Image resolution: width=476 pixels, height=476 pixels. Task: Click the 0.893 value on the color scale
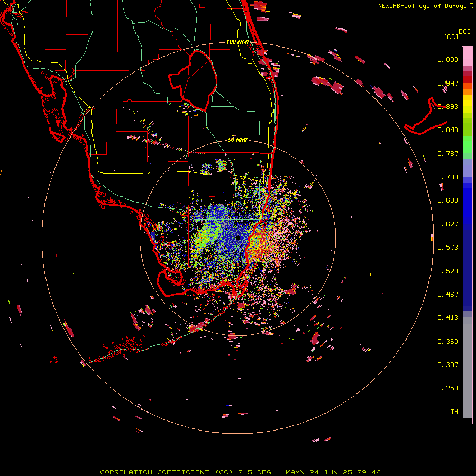point(448,106)
